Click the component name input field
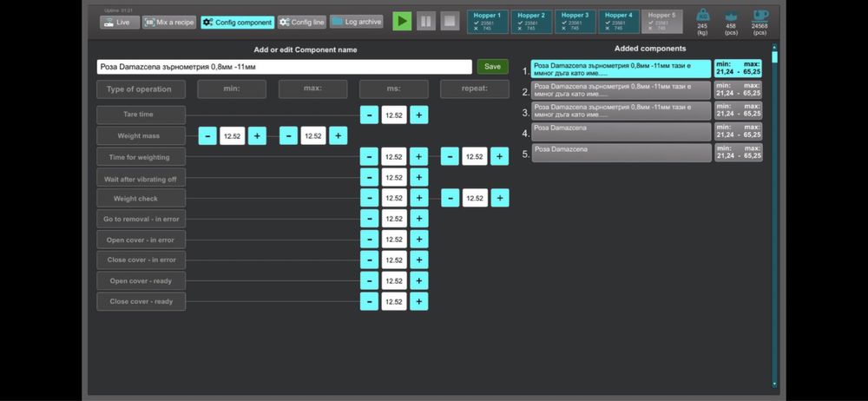Screen dimensions: 868x401 [284, 67]
